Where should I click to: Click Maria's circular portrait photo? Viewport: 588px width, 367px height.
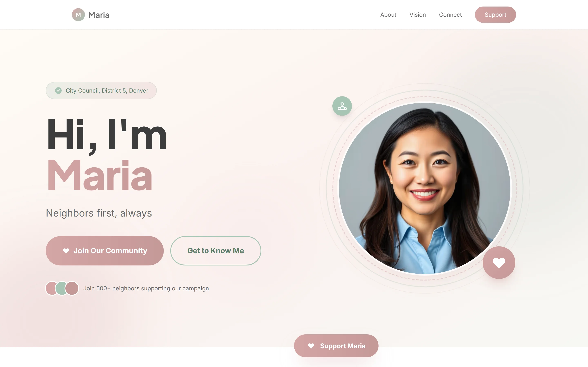(424, 188)
